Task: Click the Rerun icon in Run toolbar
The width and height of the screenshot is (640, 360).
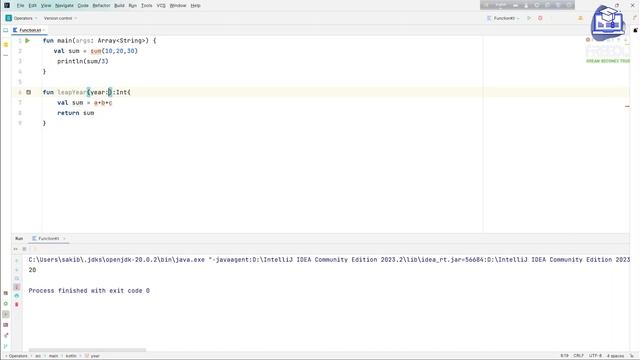Action: pos(16,249)
